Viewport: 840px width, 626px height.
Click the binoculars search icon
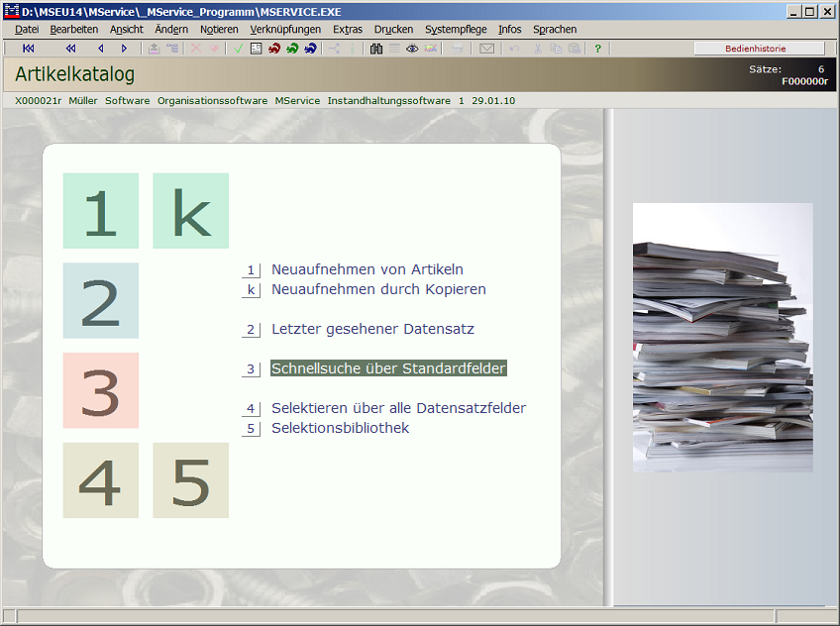pos(376,49)
